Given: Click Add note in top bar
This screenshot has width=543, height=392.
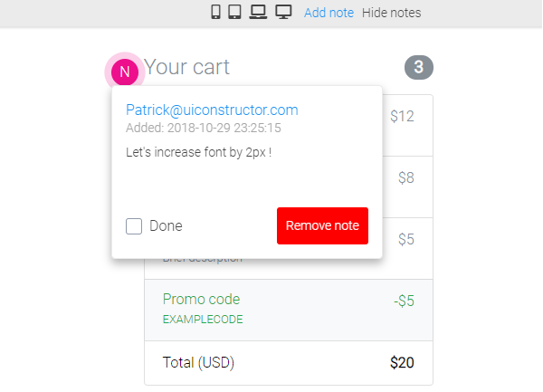Looking at the screenshot, I should click(x=329, y=13).
